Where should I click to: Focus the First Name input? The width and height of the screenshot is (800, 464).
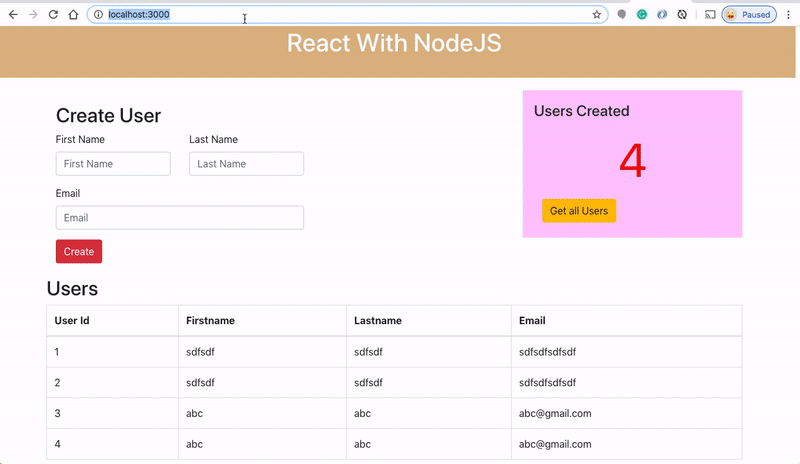coord(113,164)
